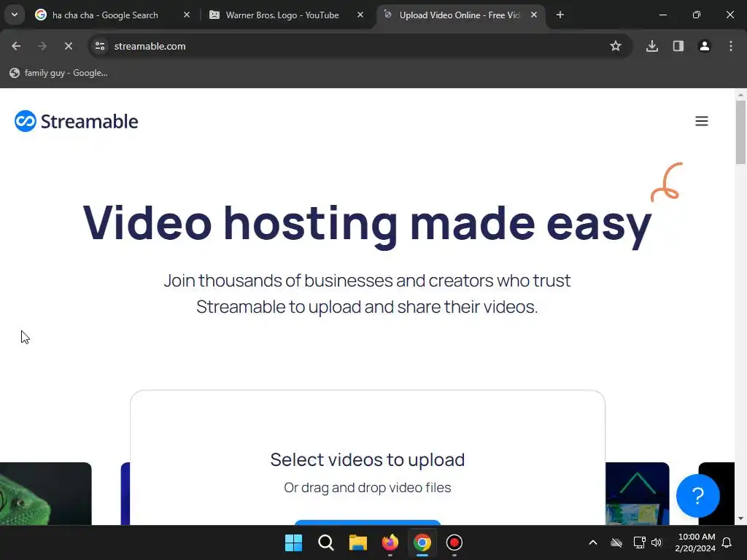Open a new browser tab

point(560,15)
